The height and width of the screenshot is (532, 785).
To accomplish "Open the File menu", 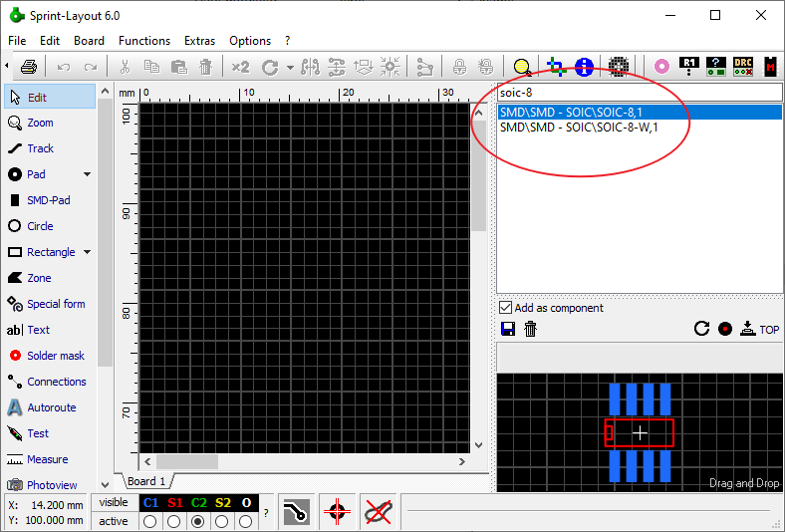I will [x=17, y=41].
